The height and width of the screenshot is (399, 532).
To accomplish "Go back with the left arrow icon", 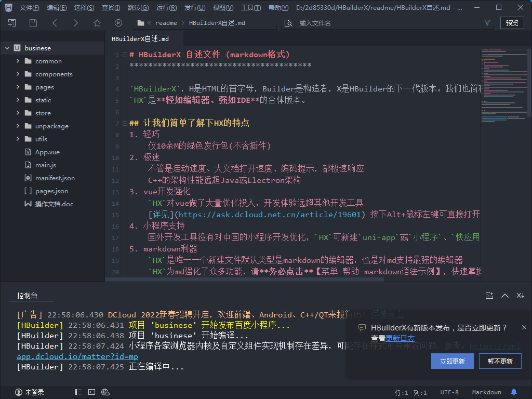I will (x=55, y=23).
